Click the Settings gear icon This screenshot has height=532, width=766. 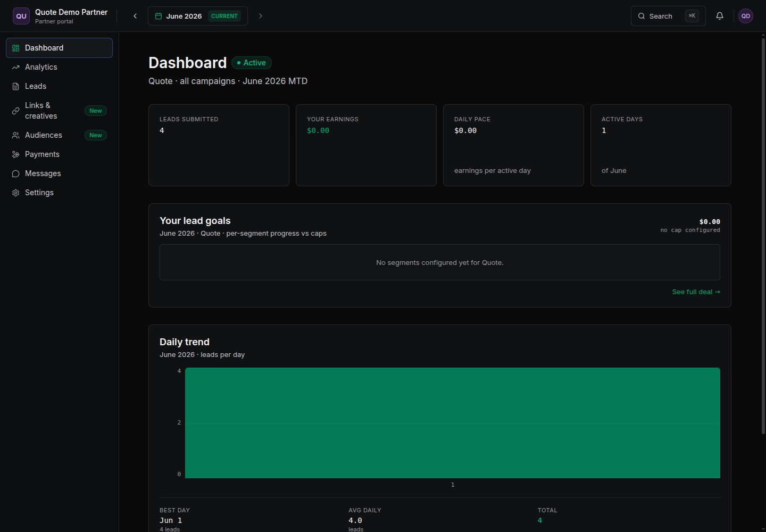pyautogui.click(x=15, y=193)
